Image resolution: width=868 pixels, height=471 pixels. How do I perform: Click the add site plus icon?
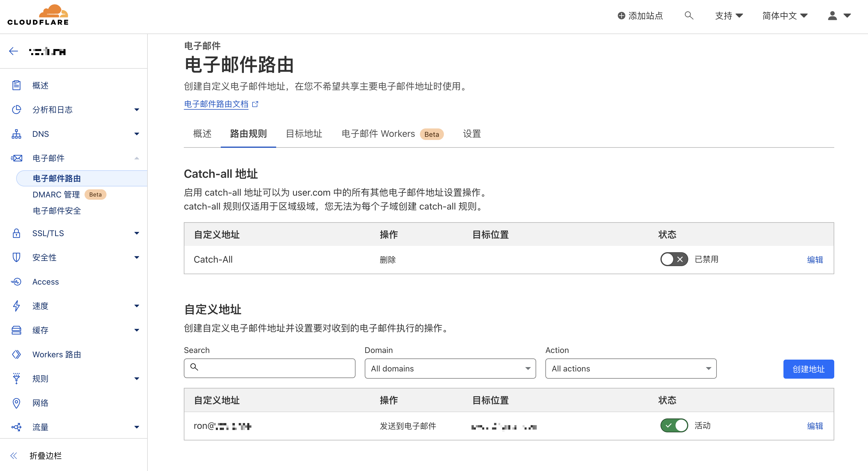(x=621, y=16)
